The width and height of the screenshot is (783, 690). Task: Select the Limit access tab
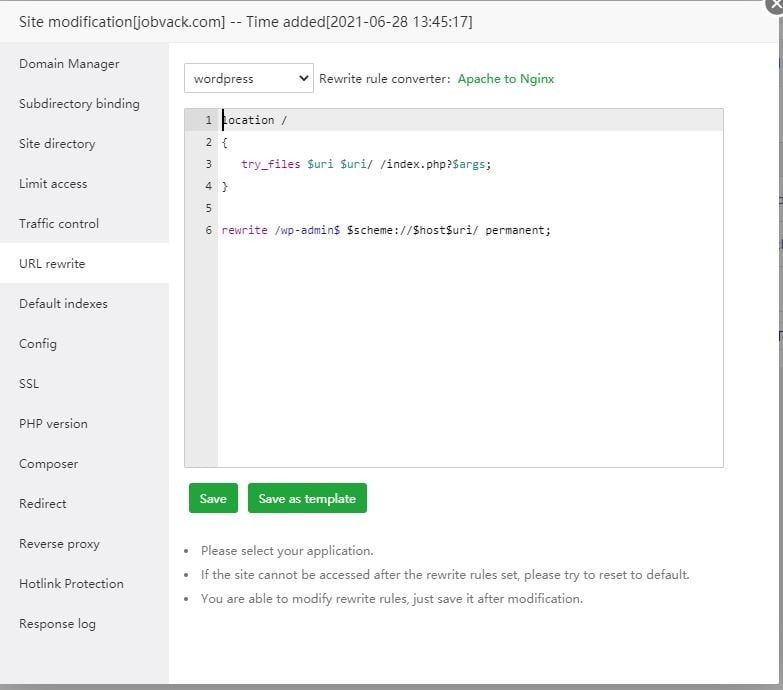click(53, 184)
